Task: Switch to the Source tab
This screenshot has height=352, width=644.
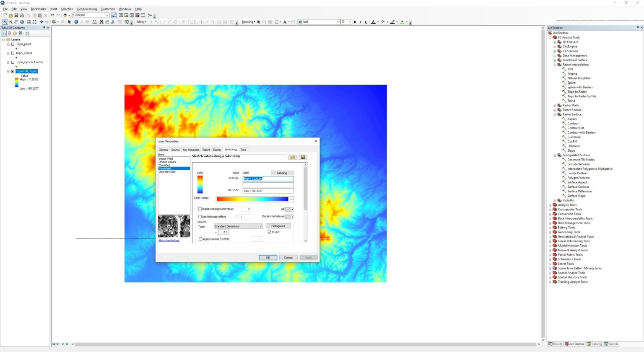Action: (175, 150)
